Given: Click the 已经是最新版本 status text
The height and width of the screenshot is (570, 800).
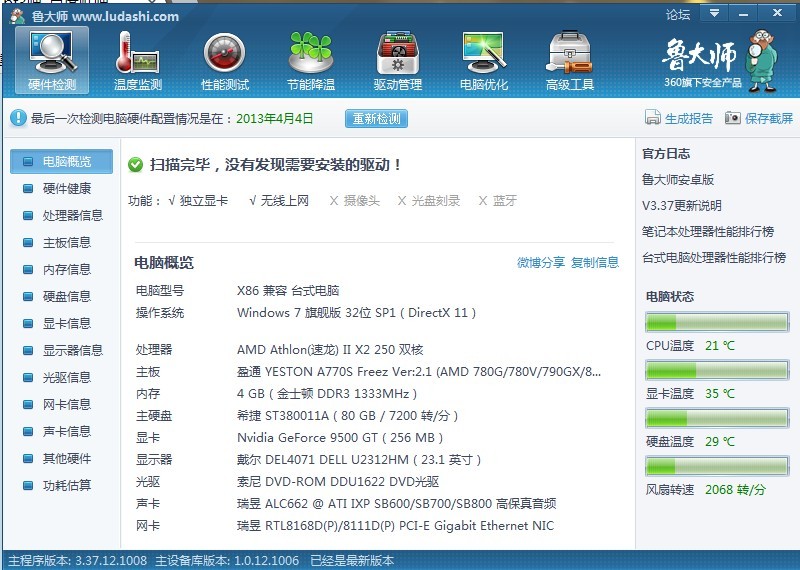Looking at the screenshot, I should click(352, 560).
